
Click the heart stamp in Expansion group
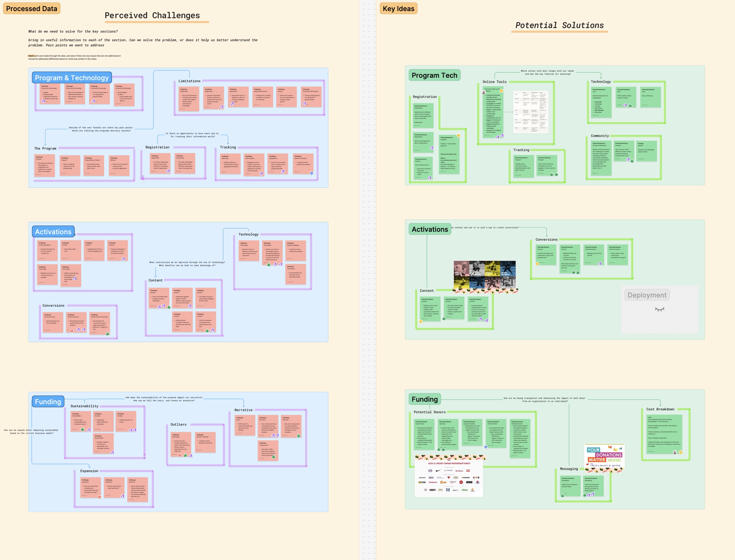coord(99,497)
